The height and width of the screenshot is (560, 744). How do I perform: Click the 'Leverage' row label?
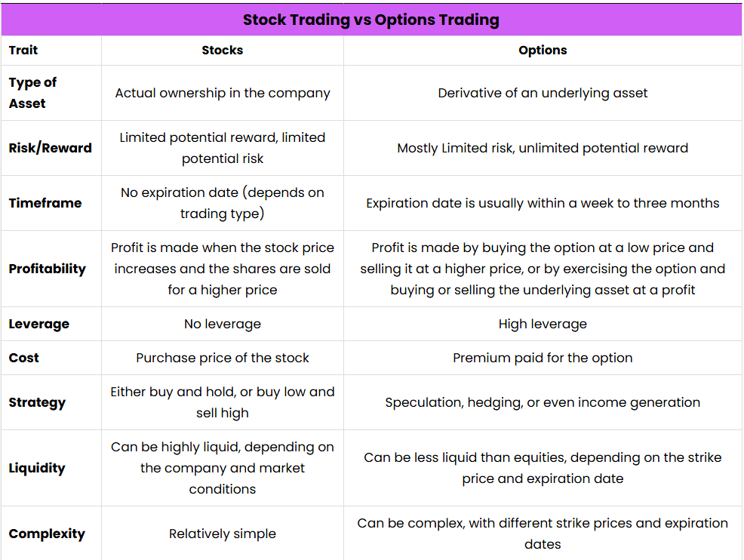(39, 324)
